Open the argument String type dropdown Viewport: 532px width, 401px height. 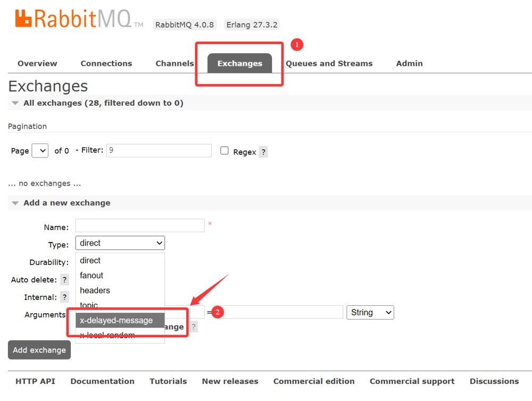370,313
